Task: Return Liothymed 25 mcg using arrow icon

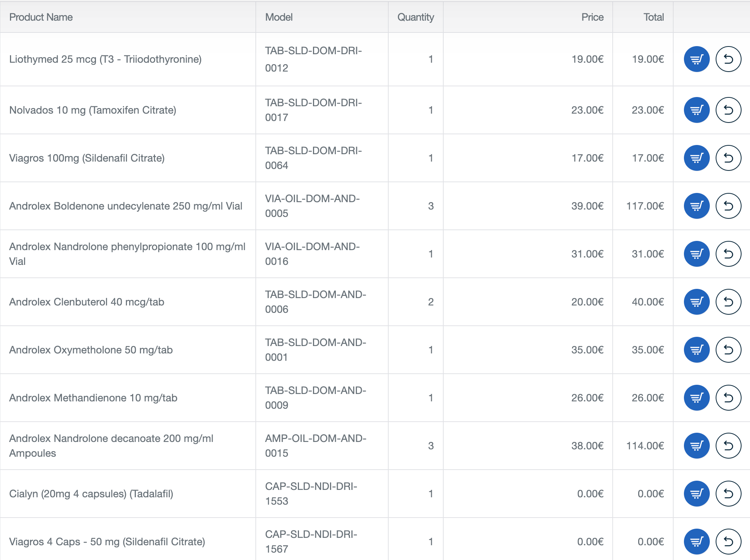Action: click(728, 59)
